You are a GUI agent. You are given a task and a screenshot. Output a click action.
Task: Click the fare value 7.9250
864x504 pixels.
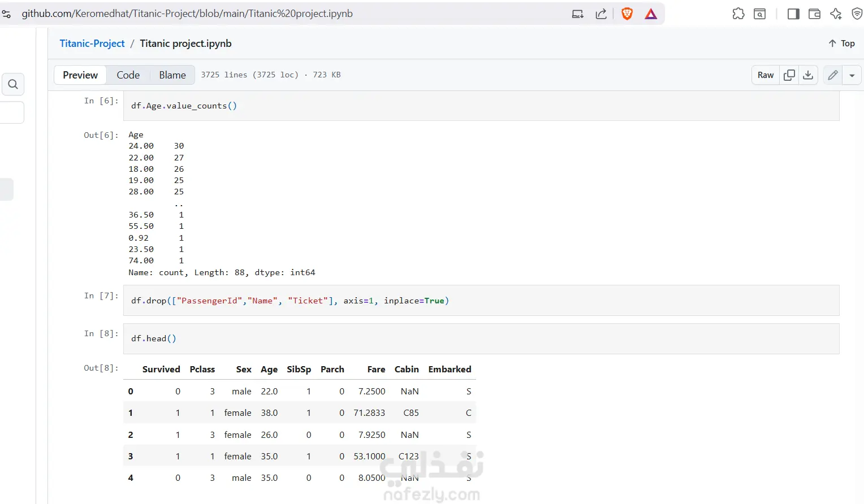pos(371,435)
